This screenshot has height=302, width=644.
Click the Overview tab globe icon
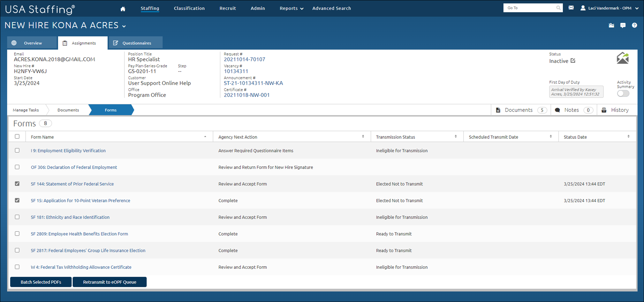click(14, 43)
